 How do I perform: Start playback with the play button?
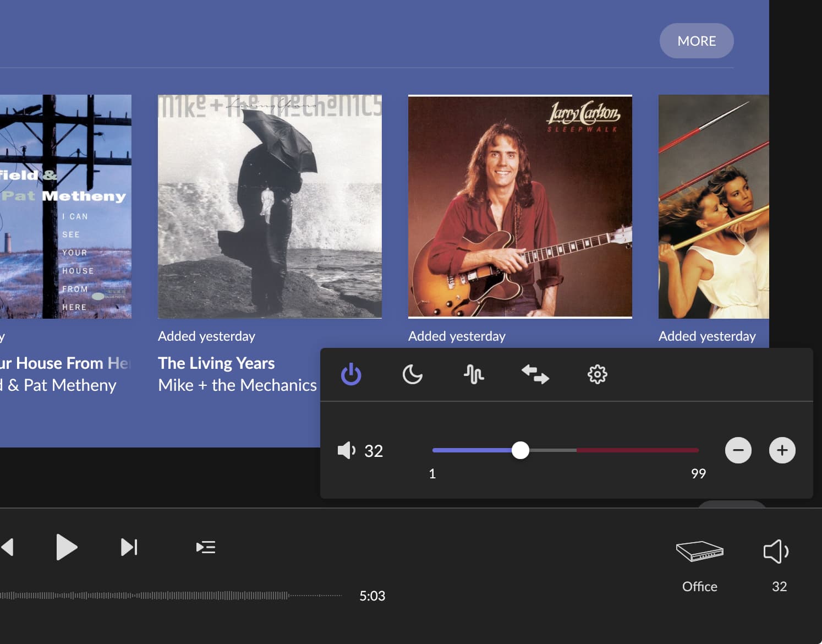click(67, 547)
